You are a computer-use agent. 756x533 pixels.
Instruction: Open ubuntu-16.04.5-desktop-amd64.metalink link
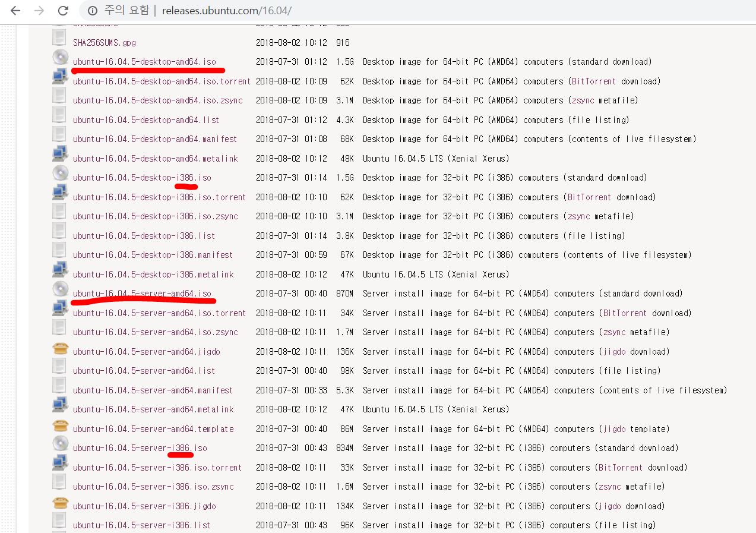(156, 159)
